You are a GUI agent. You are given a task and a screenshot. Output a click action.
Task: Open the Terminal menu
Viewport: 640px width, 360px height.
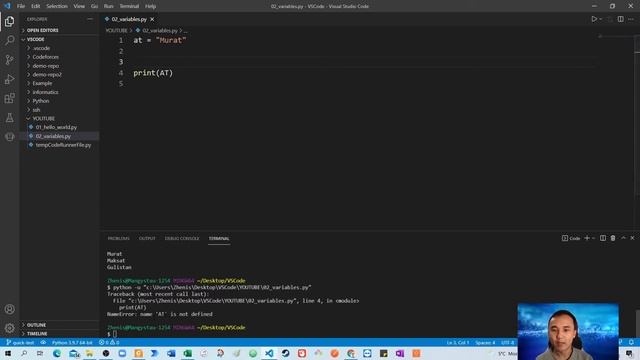(129, 6)
